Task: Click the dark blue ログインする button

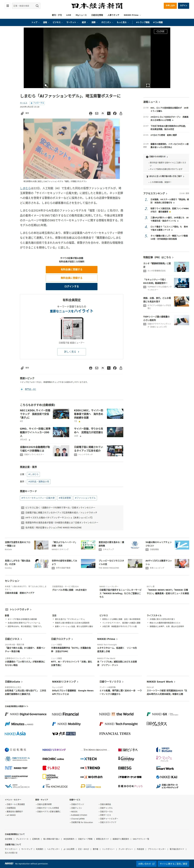Action: [72, 286]
